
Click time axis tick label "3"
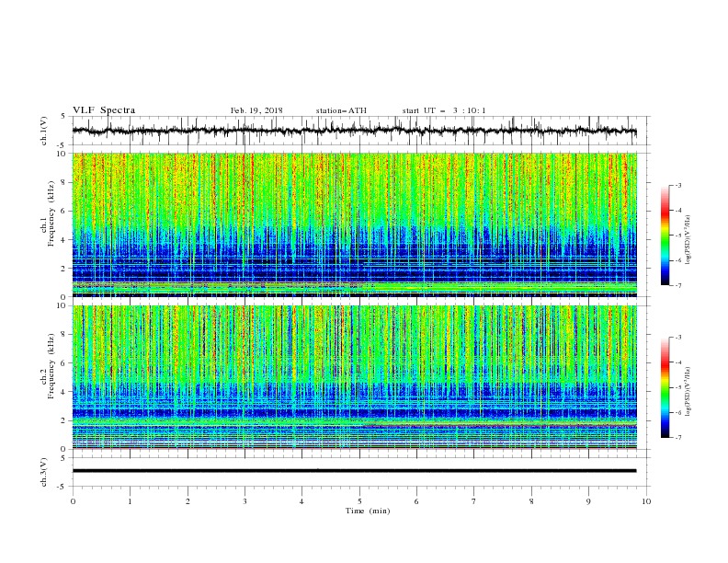tap(245, 501)
